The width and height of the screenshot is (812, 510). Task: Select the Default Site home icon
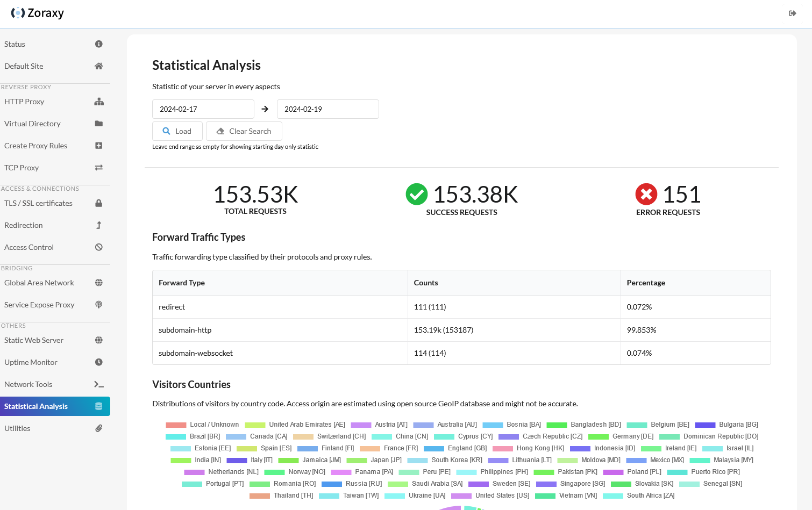click(x=98, y=66)
